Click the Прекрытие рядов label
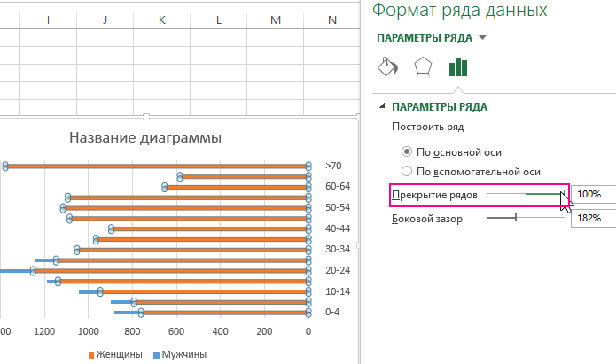 434,195
